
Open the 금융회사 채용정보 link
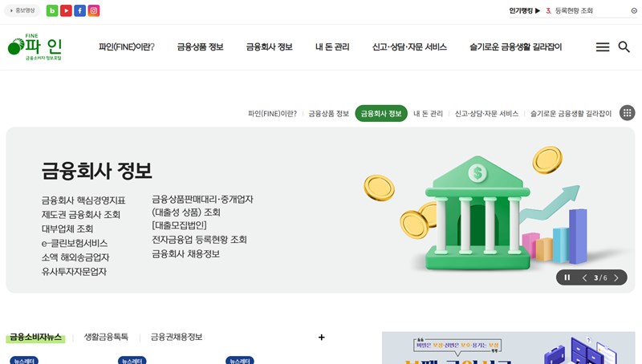pos(185,253)
